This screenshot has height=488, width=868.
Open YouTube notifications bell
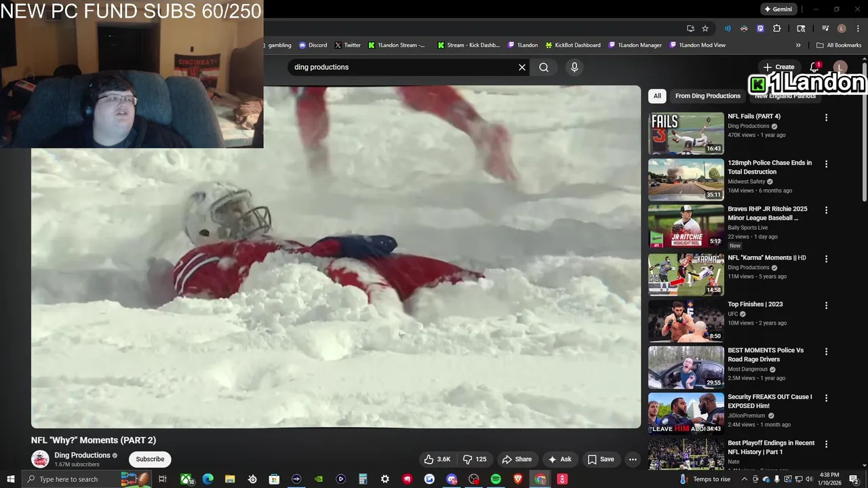(815, 67)
